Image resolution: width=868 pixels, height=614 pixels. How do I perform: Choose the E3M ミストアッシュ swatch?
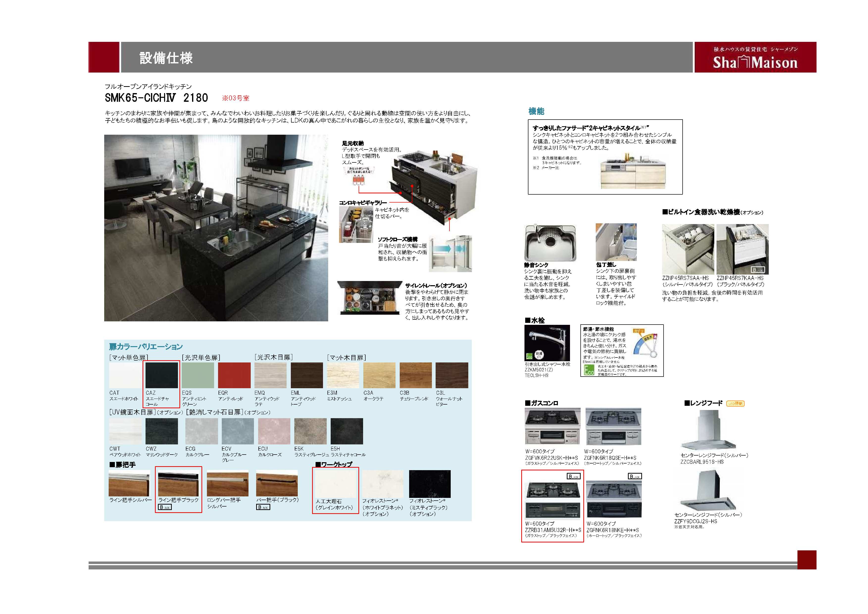click(x=343, y=375)
